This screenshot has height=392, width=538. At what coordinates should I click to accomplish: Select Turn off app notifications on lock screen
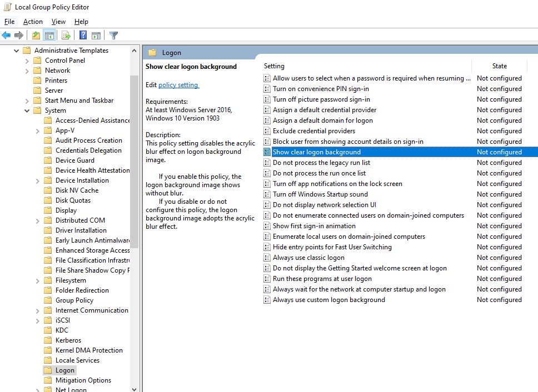tap(337, 184)
